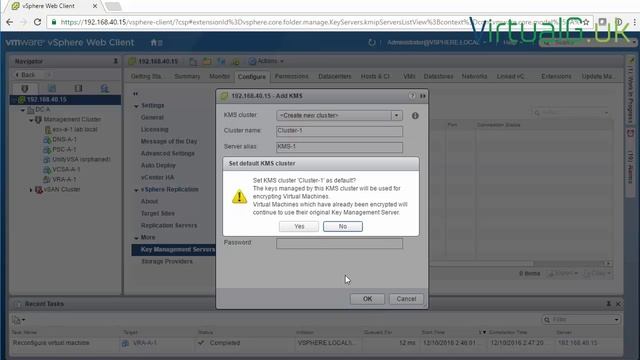Open the Actions dropdown menu
The image size is (640, 360).
[266, 61]
